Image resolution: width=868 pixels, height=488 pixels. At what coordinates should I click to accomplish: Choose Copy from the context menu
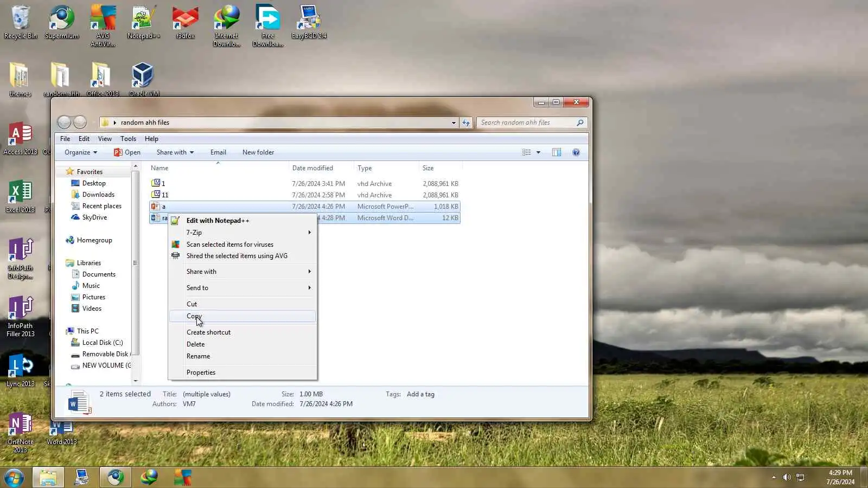pyautogui.click(x=242, y=316)
